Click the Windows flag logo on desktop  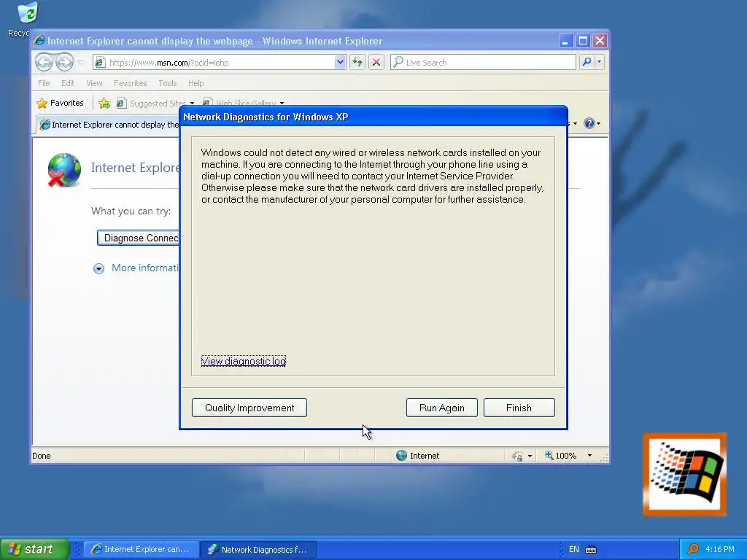pyautogui.click(x=684, y=474)
